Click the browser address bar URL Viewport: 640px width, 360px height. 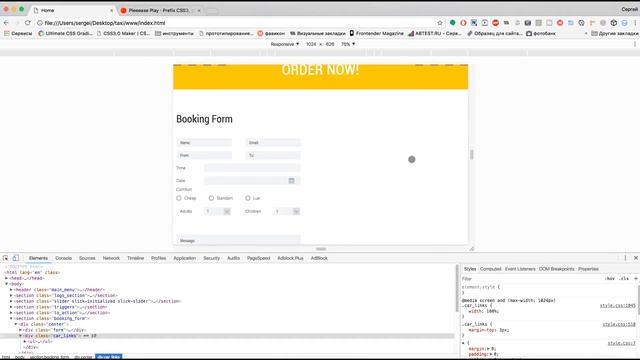[104, 23]
